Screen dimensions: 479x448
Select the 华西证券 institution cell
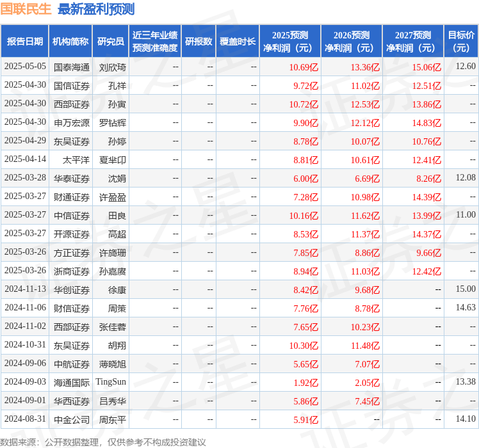point(72,401)
